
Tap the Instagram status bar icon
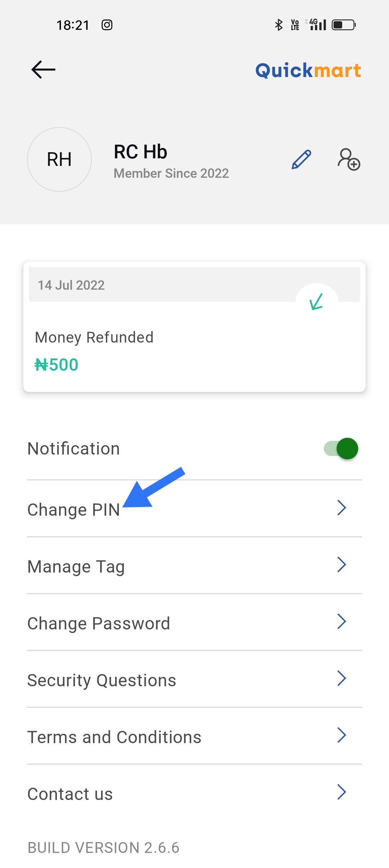(107, 25)
